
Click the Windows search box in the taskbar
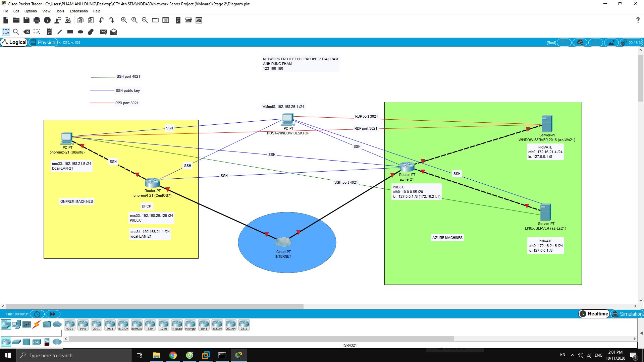[x=74, y=355]
